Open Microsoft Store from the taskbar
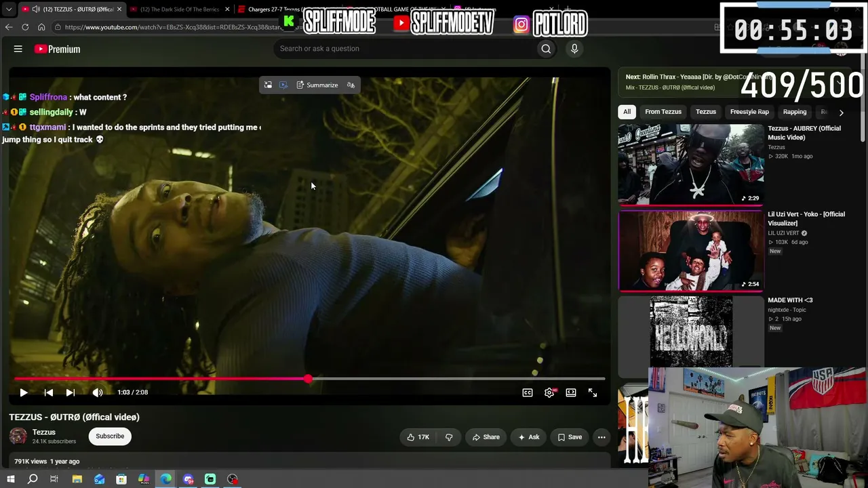The height and width of the screenshot is (488, 868). [x=121, y=480]
